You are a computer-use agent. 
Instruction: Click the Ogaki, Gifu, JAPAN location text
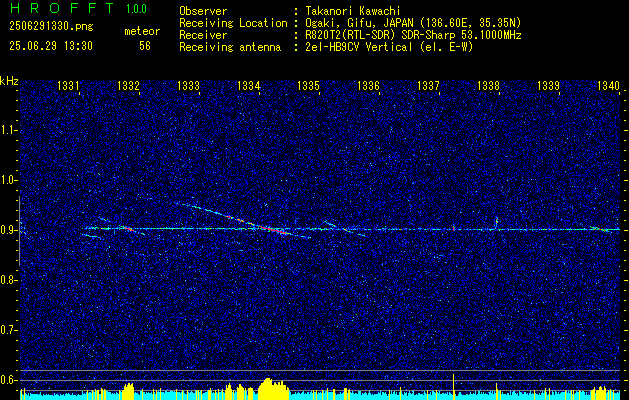point(413,23)
